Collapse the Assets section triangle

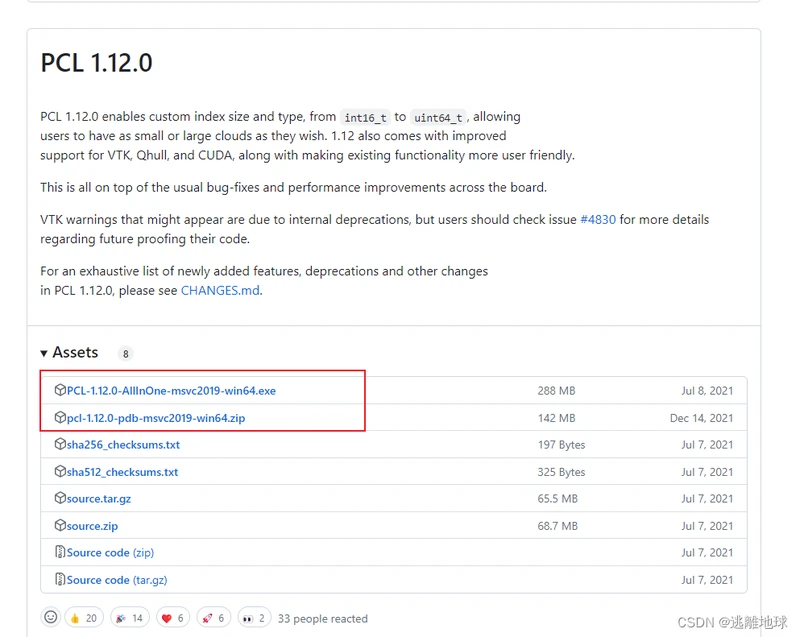pyautogui.click(x=44, y=353)
